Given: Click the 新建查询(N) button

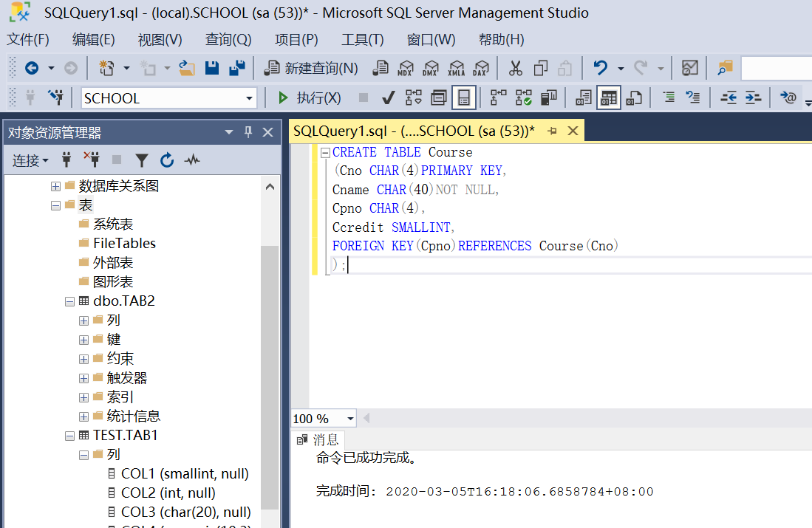Looking at the screenshot, I should pos(311,68).
